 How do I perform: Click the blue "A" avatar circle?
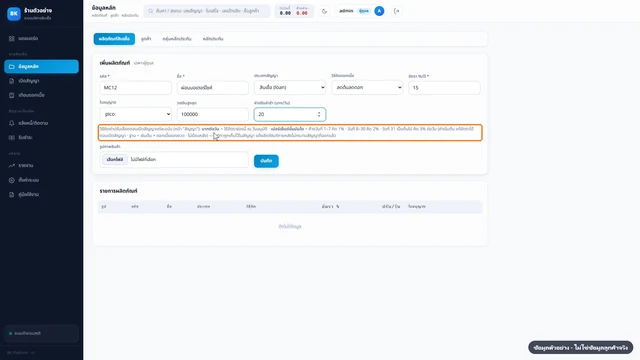(379, 11)
